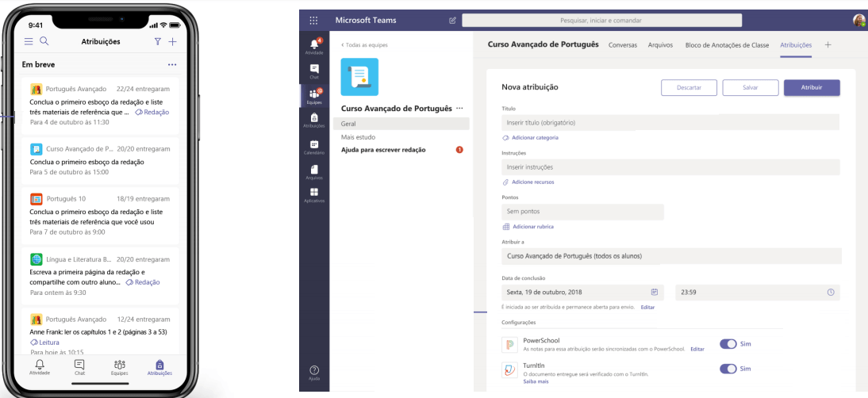Click the new chat compose icon

453,21
